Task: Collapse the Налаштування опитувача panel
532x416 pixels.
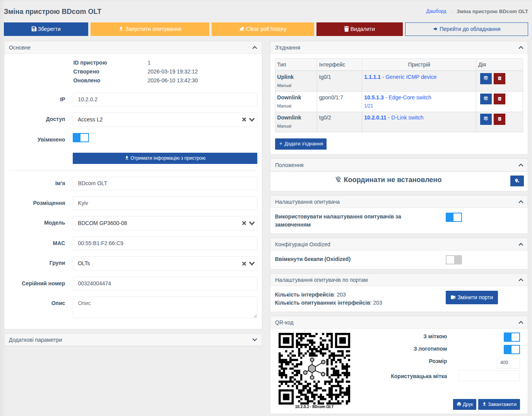Action: [521, 202]
